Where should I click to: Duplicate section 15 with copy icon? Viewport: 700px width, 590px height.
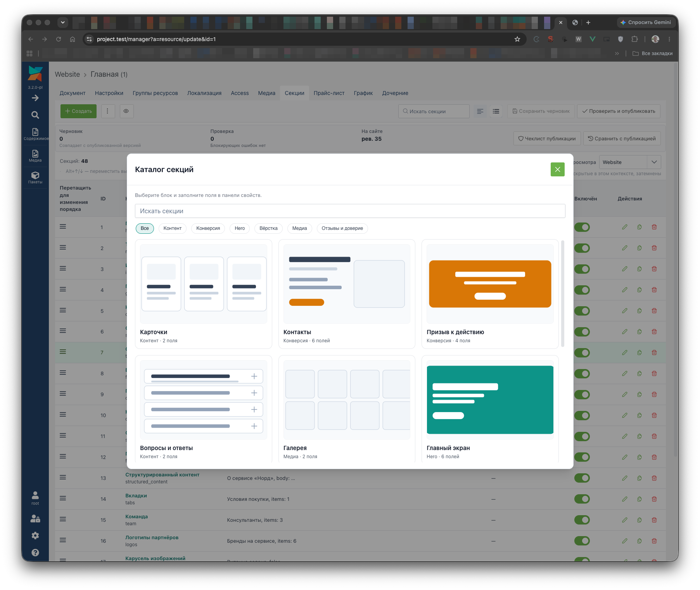[640, 520]
